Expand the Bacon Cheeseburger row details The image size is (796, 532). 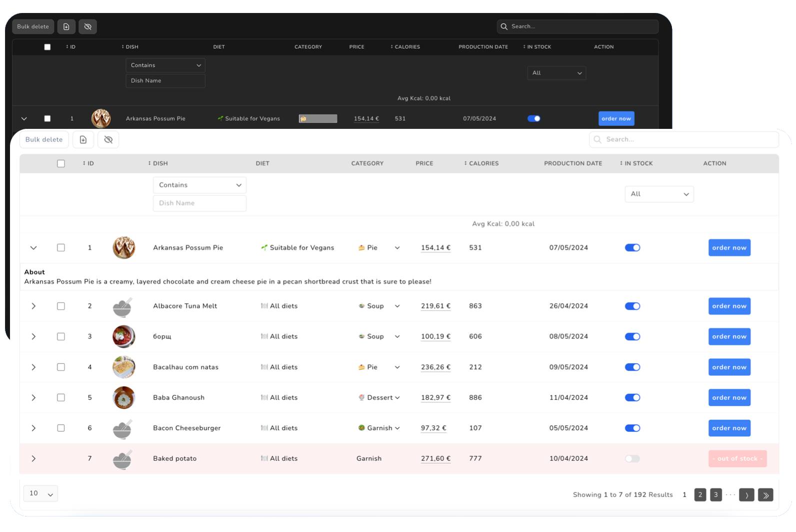coord(33,428)
